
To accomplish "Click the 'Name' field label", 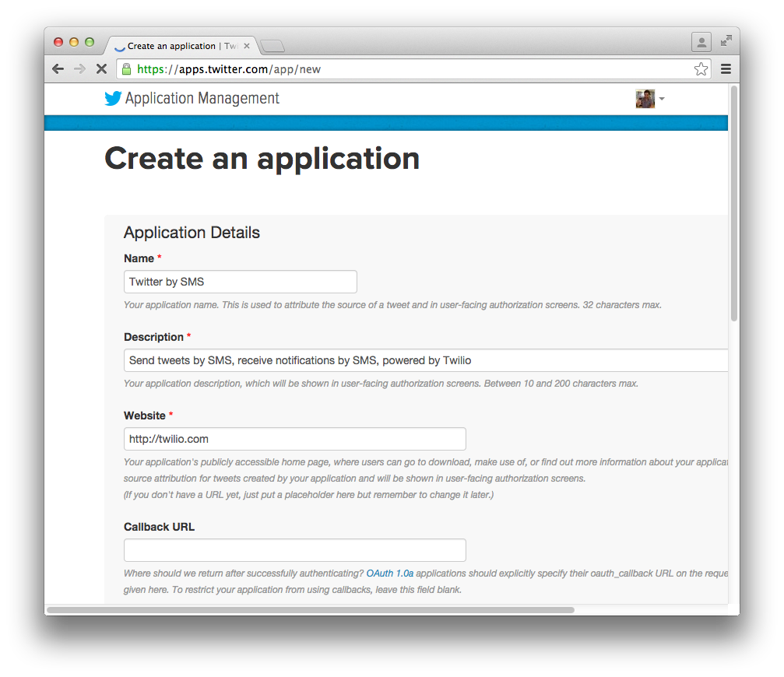I will coord(139,258).
